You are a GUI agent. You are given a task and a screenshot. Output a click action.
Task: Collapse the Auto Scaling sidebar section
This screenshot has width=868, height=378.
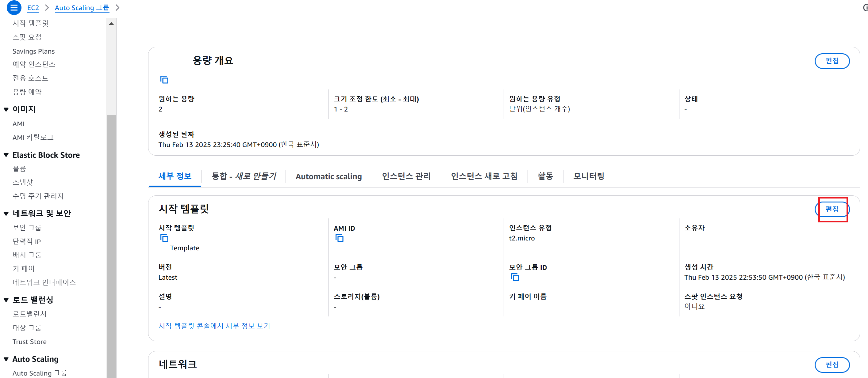tap(6, 359)
